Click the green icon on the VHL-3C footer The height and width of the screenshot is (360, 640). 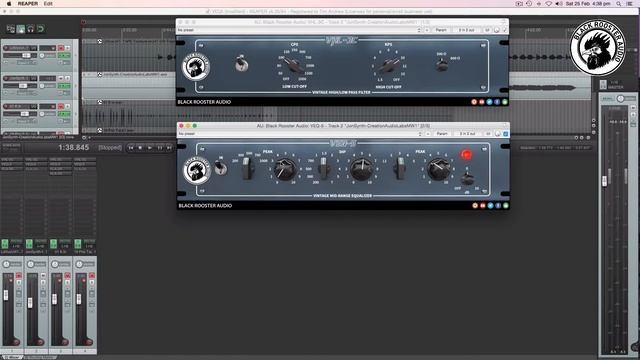[x=505, y=102]
